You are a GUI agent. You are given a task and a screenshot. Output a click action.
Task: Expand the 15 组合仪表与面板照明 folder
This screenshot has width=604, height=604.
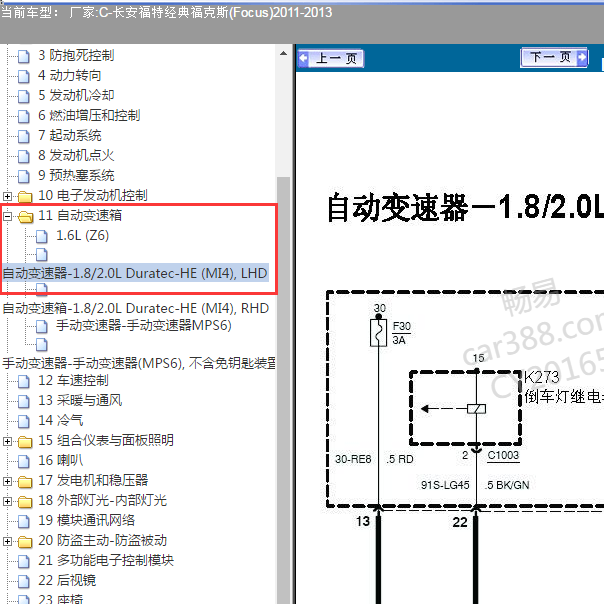(x=7, y=441)
